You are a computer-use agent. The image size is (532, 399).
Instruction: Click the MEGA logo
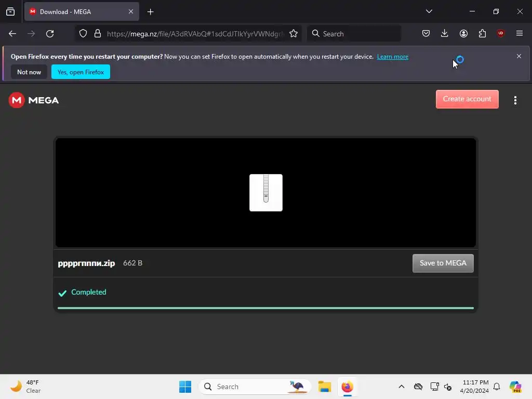(x=34, y=100)
